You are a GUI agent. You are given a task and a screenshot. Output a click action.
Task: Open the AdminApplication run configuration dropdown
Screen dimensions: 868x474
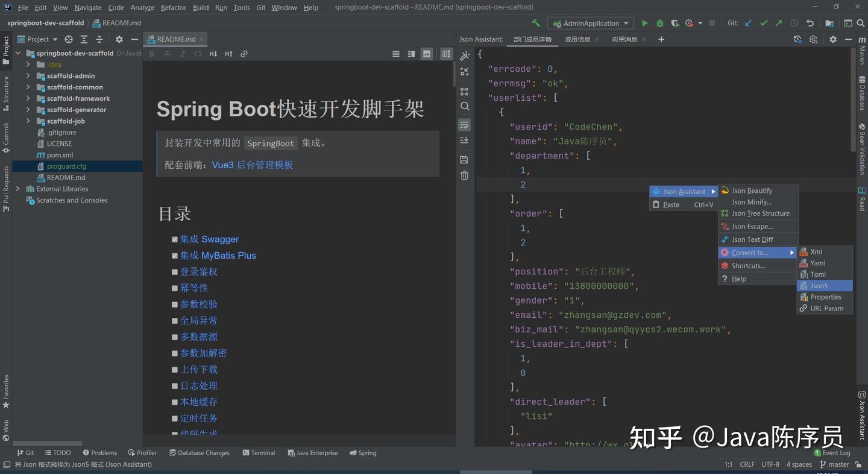pos(590,22)
